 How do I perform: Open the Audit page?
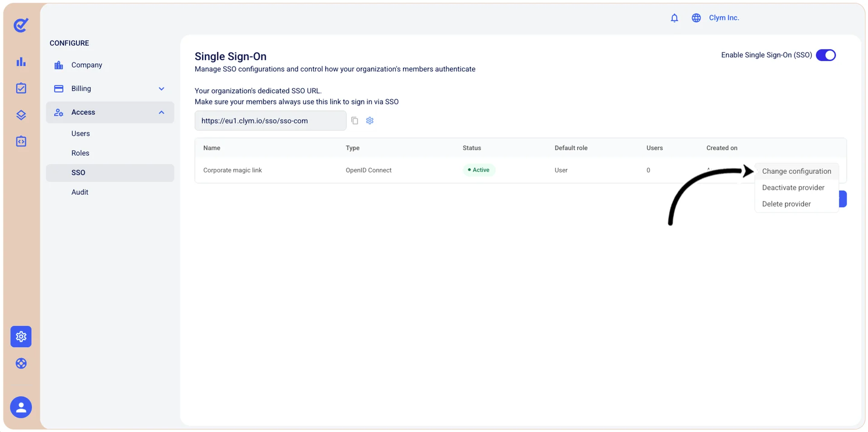coord(80,192)
